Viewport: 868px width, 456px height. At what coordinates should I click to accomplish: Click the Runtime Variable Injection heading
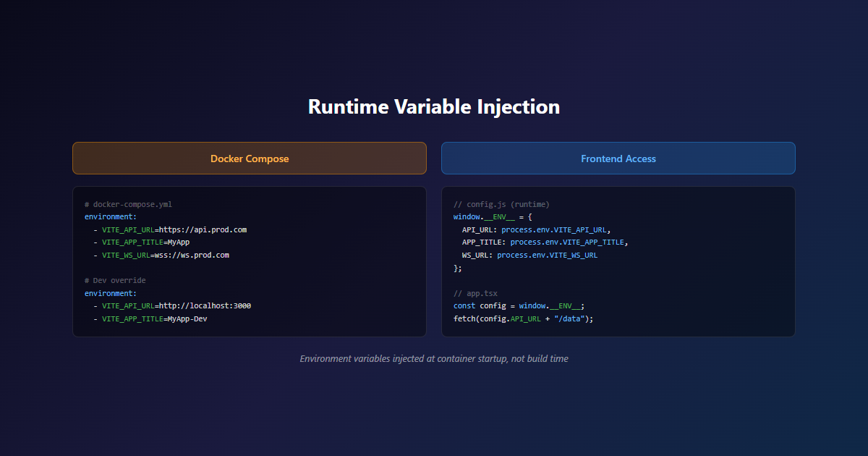pyautogui.click(x=434, y=106)
